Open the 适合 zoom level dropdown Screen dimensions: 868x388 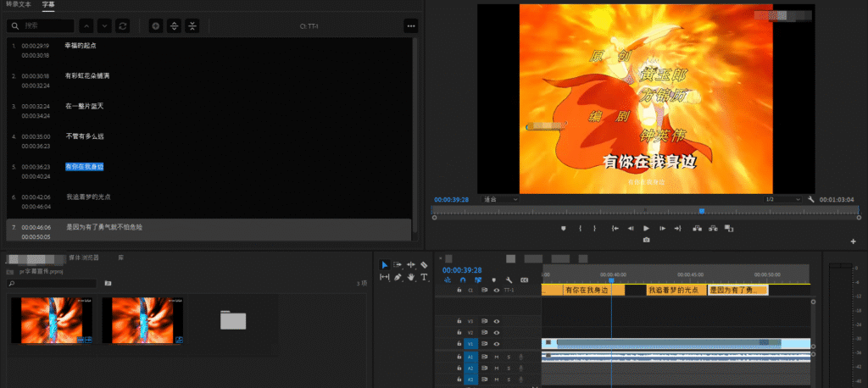pos(500,200)
